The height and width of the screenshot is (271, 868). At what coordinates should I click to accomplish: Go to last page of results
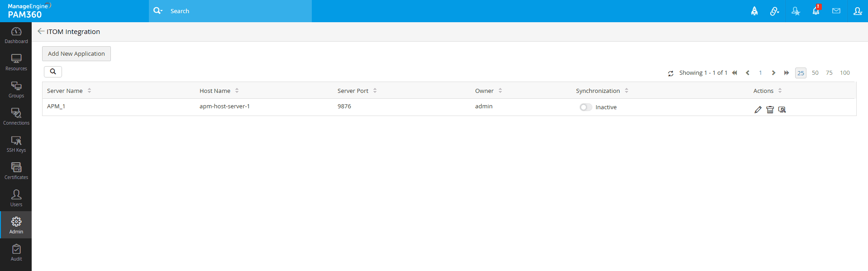pyautogui.click(x=787, y=73)
